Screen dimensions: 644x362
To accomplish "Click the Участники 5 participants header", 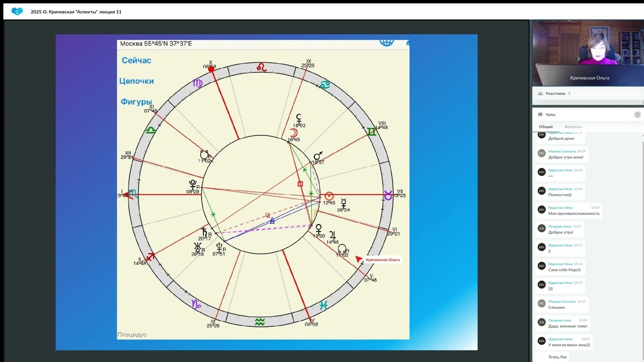I will click(x=587, y=94).
